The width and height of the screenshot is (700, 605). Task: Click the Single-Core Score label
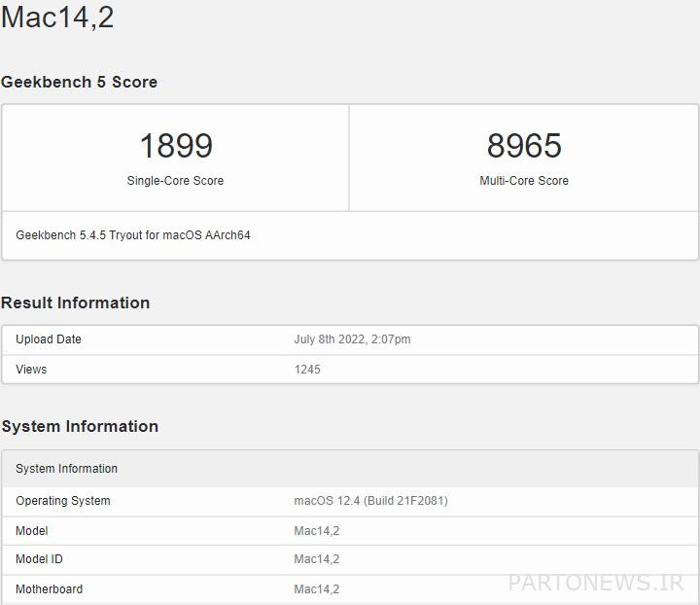point(175,180)
